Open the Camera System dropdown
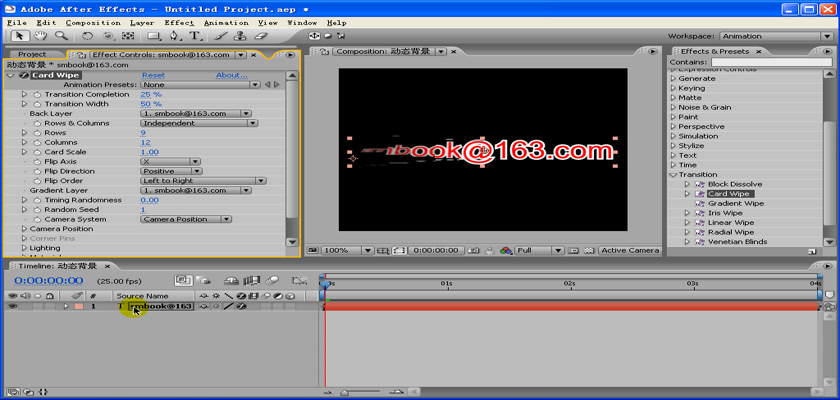The image size is (840, 400). pos(186,220)
